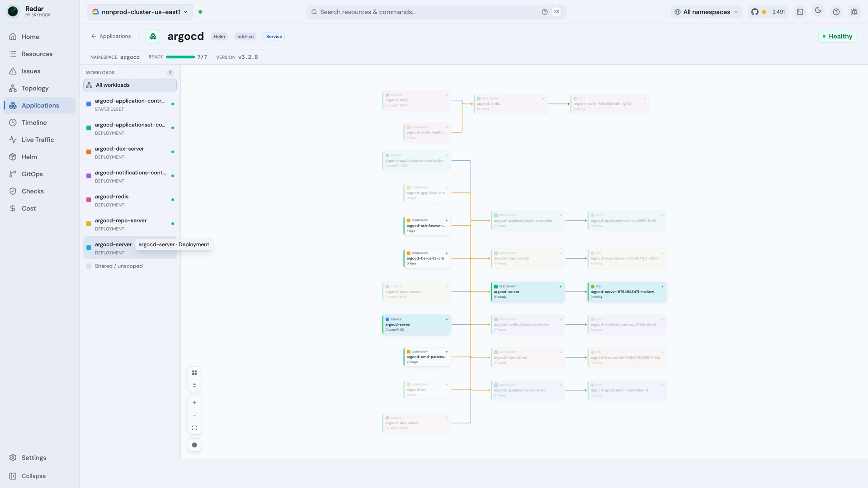The width and height of the screenshot is (868, 488).
Task: Select argocd-applicationset-controller workload
Action: (130, 128)
